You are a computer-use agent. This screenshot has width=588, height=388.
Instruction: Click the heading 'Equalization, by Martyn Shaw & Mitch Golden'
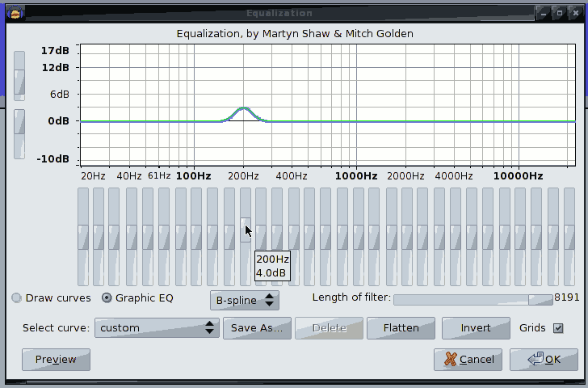click(x=295, y=34)
